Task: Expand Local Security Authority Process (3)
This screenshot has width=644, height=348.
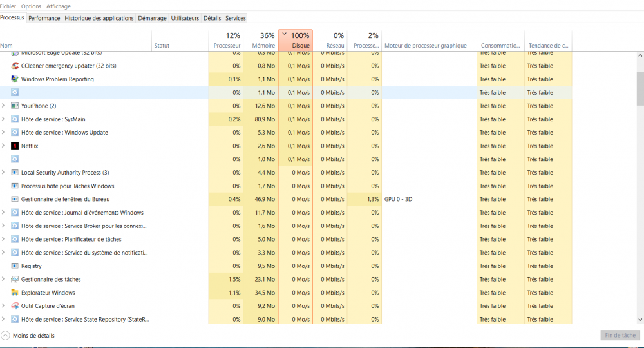Action: [3, 173]
